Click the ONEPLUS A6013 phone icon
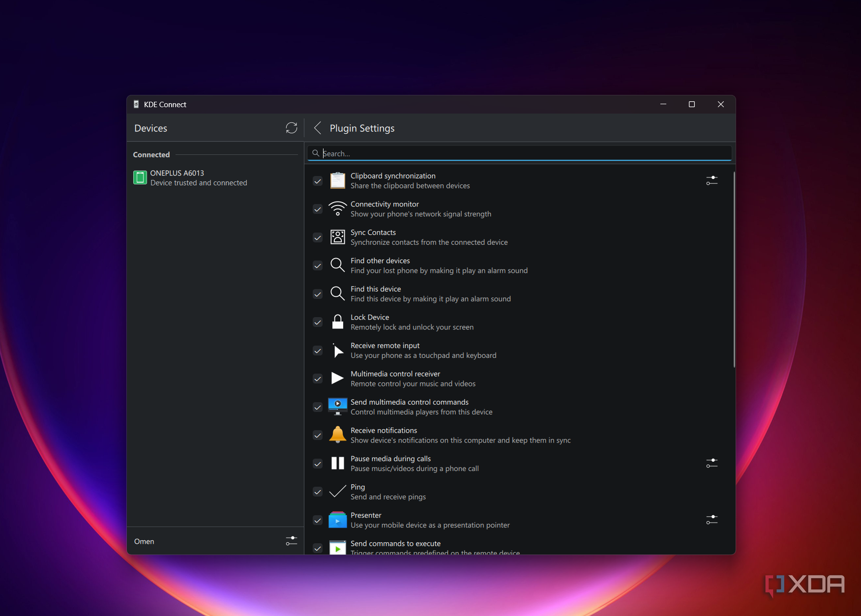 (x=140, y=177)
